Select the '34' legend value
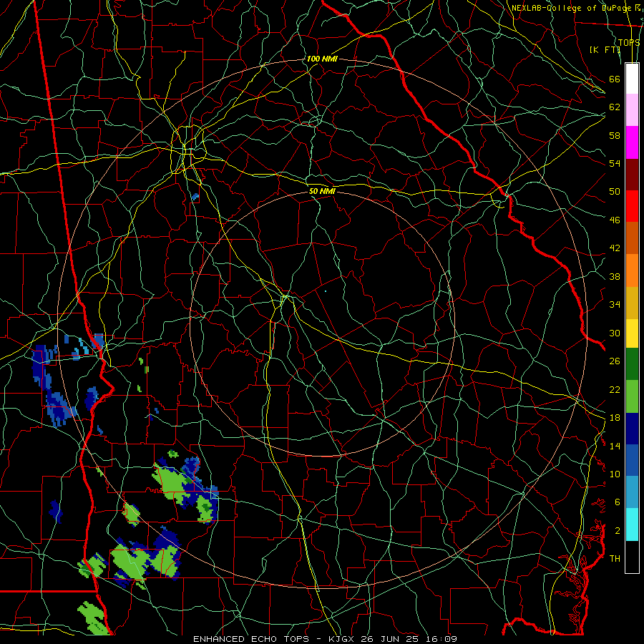644x644 pixels. (x=615, y=305)
